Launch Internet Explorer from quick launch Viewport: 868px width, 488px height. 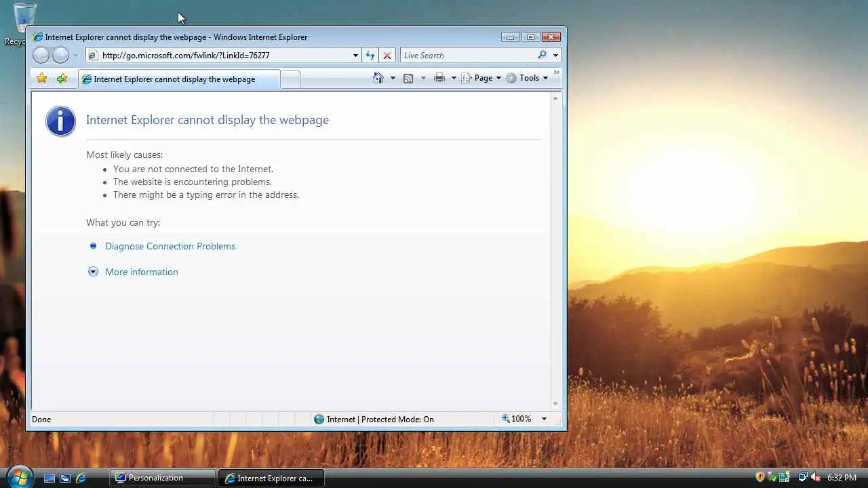click(81, 478)
